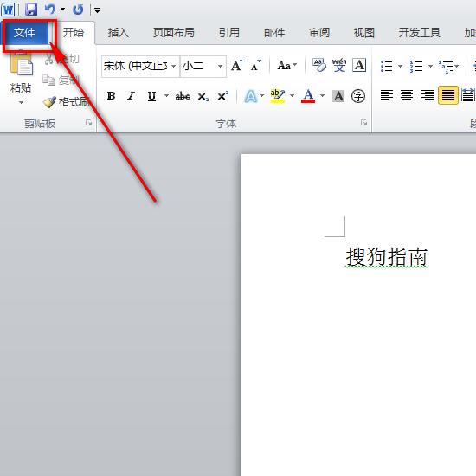Toggle Italic formatting
Image resolution: width=476 pixels, height=476 pixels.
[132, 96]
